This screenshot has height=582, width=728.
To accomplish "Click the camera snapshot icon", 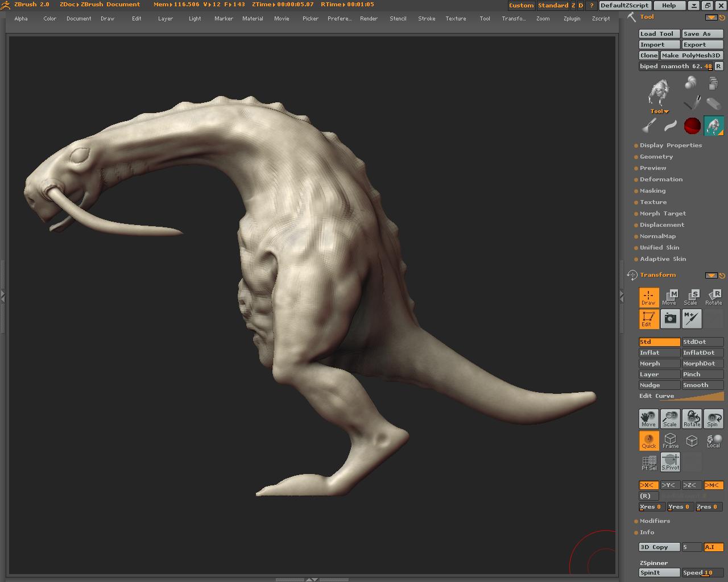I will click(671, 319).
